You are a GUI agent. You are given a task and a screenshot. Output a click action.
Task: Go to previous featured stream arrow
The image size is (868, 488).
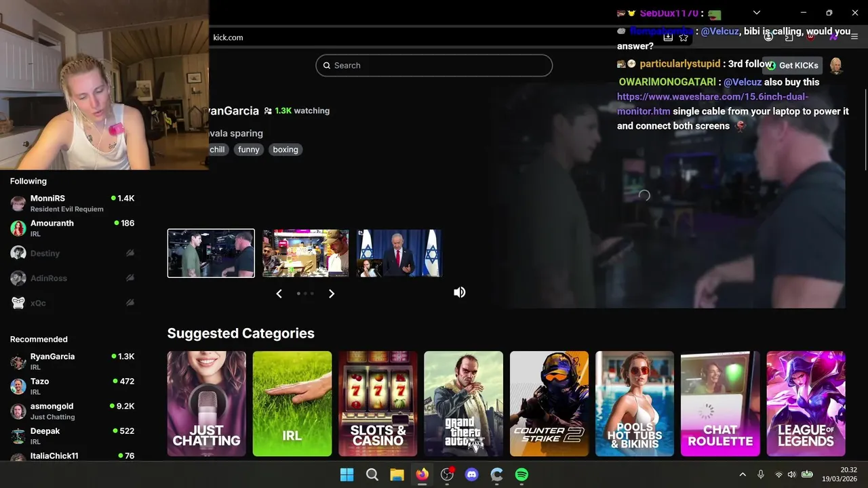(x=279, y=293)
